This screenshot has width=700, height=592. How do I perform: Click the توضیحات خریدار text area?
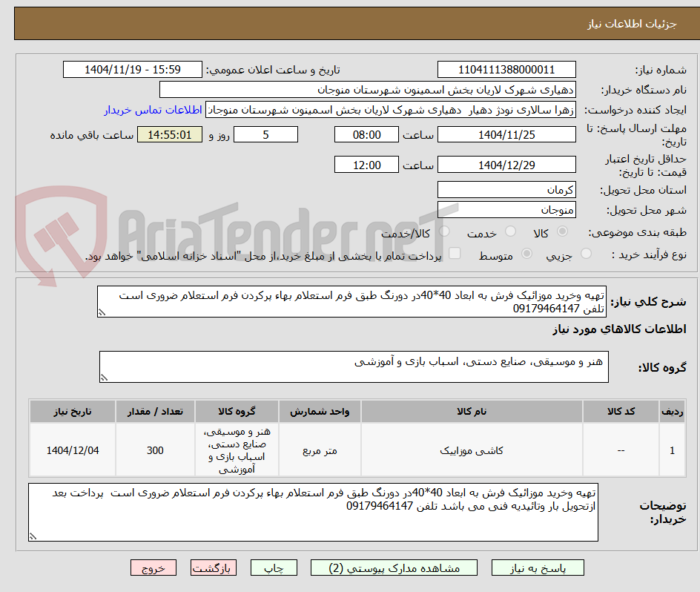(313, 512)
